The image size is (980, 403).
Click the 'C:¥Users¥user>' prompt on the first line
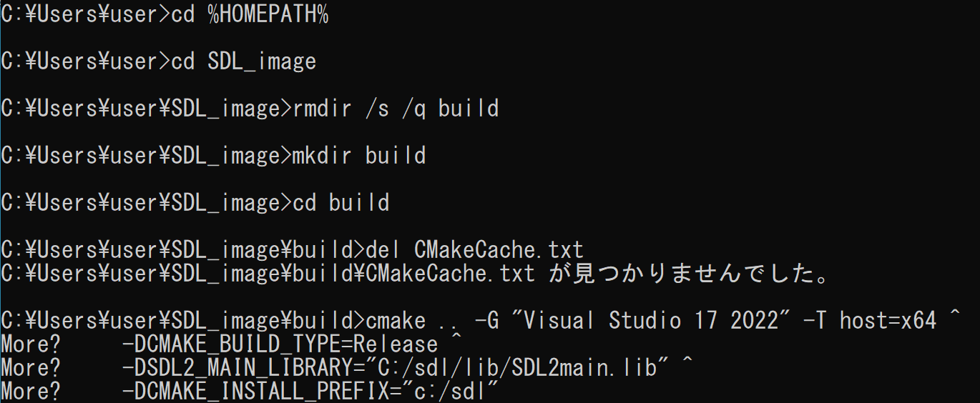click(86, 15)
